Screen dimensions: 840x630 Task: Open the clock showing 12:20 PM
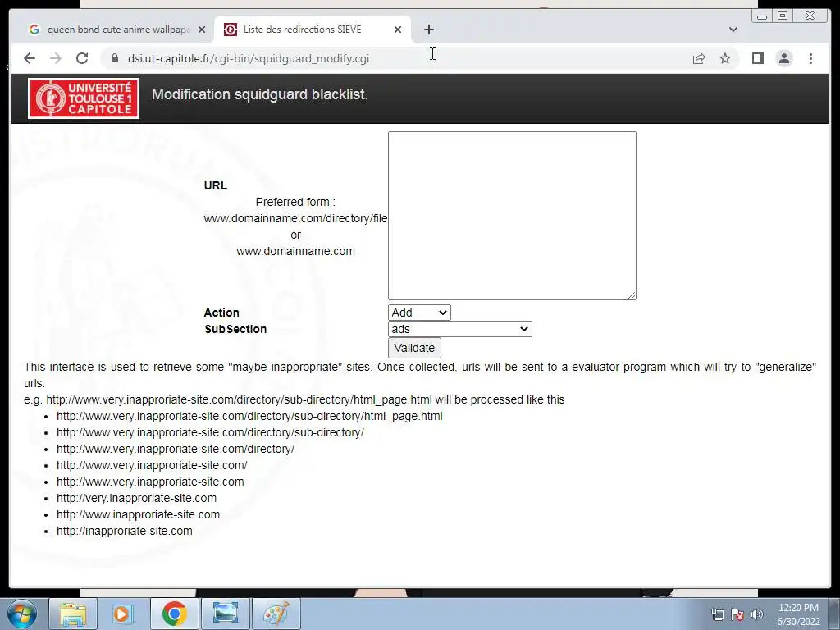[798, 614]
